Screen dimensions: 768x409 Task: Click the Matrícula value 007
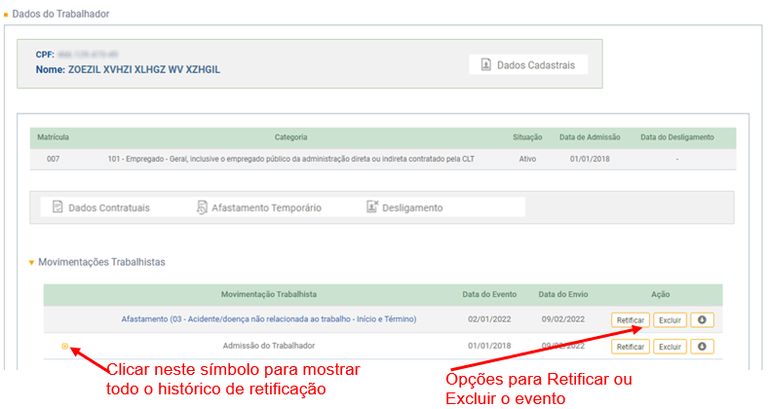coord(53,159)
